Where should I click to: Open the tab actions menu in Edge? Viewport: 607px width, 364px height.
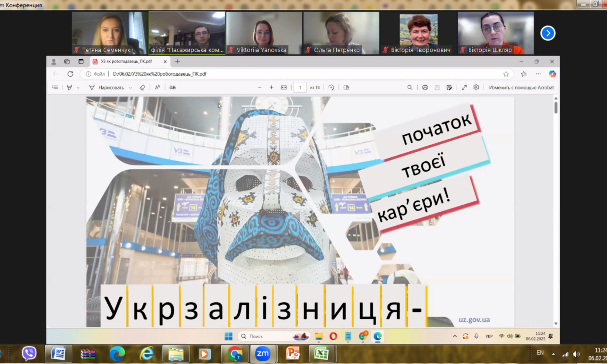(x=81, y=62)
